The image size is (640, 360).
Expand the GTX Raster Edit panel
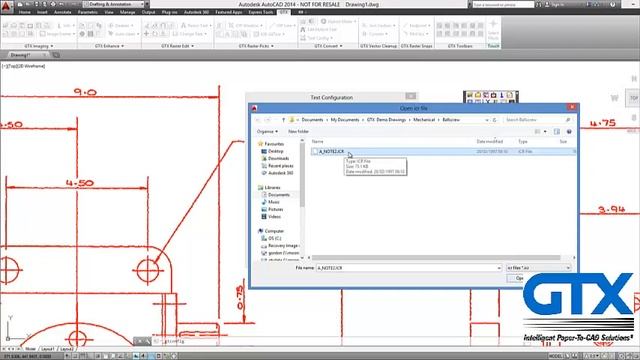coord(178,46)
